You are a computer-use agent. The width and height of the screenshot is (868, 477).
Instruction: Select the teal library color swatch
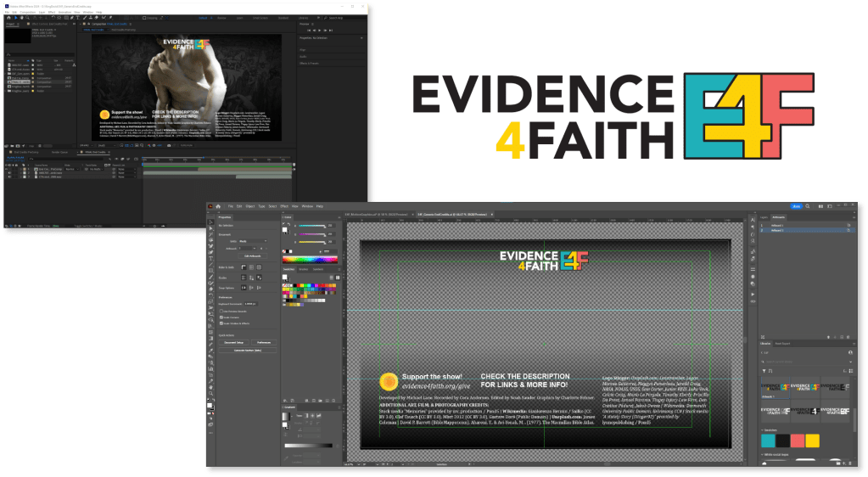point(768,441)
